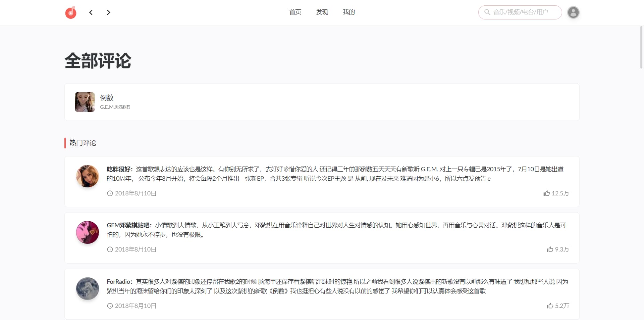Like GEM邓紫棋贴吧's comment
The image size is (644, 320).
549,249
